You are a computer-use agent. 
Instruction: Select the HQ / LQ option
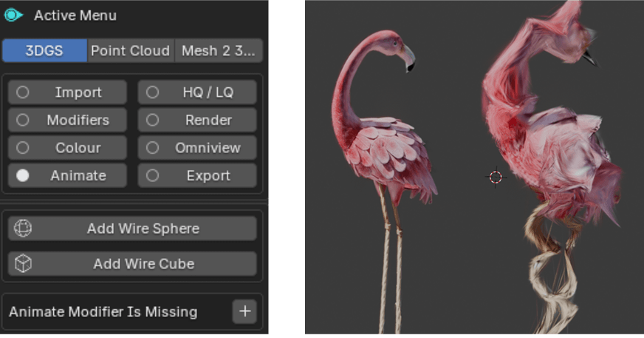[197, 92]
